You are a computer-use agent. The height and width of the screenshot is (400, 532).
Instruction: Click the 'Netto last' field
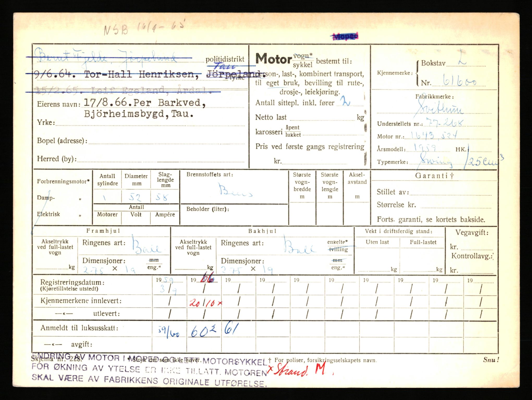(310, 117)
